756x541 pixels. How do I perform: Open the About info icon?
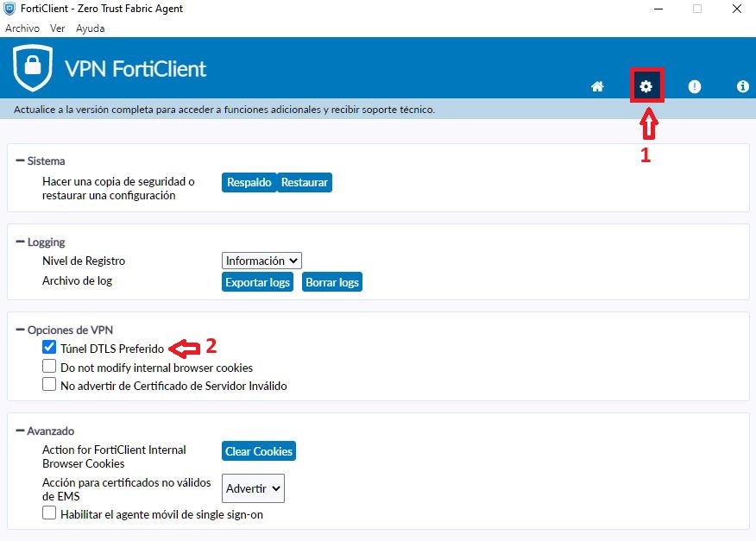[742, 86]
